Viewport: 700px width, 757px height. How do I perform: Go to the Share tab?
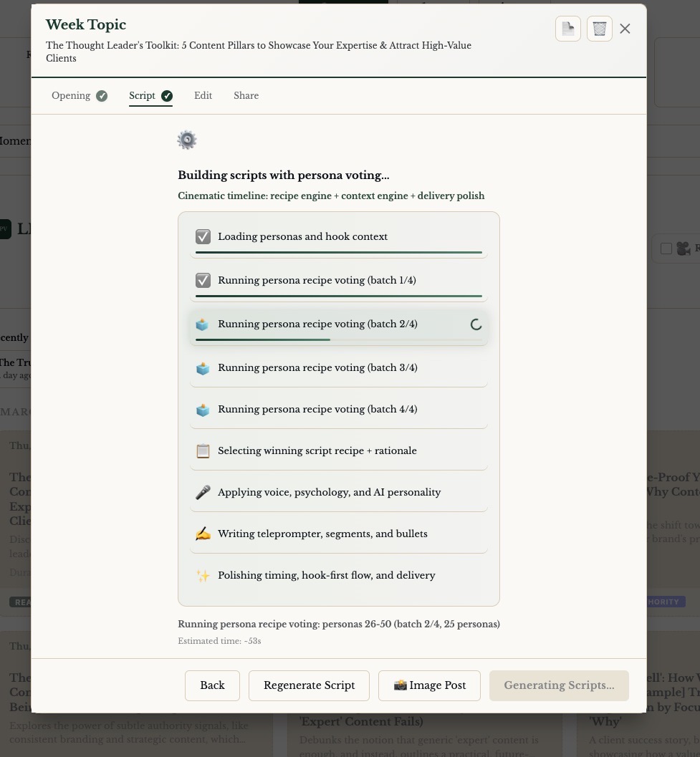(246, 96)
